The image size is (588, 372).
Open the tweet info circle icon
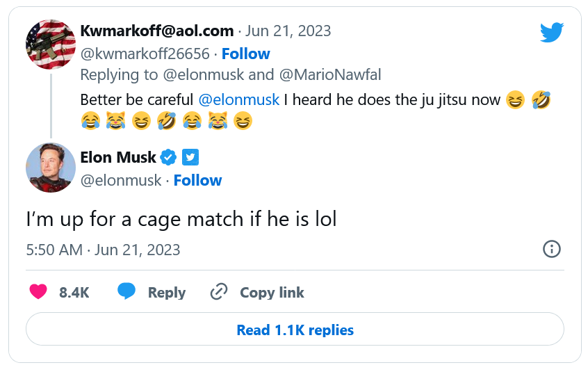click(x=551, y=249)
